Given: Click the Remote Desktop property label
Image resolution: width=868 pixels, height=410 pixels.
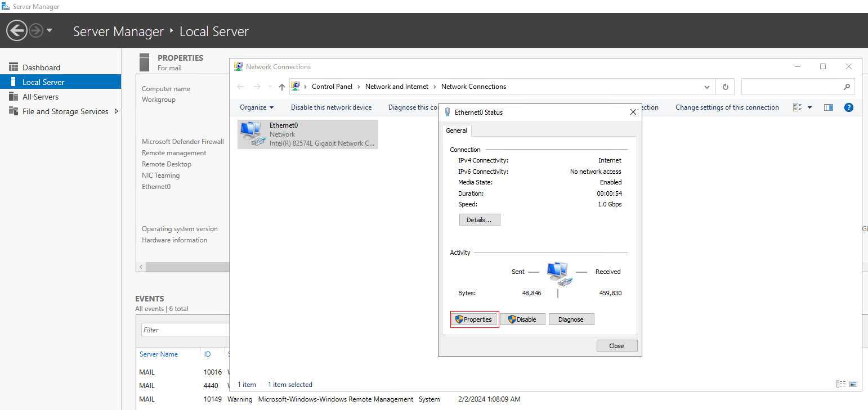Looking at the screenshot, I should tap(167, 164).
